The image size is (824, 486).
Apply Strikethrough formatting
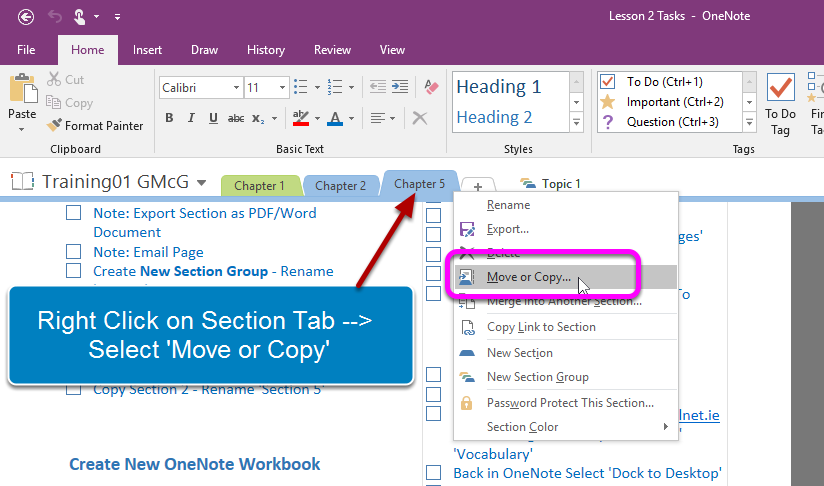(236, 118)
